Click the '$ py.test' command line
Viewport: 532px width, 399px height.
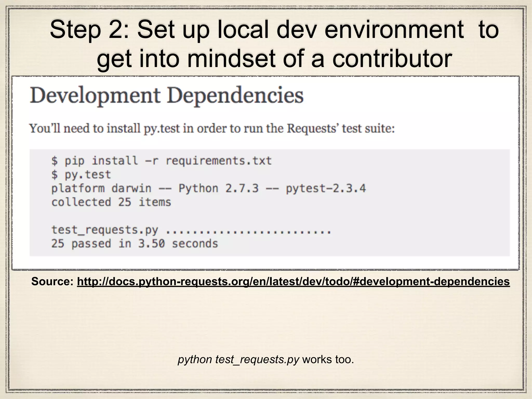tap(81, 174)
